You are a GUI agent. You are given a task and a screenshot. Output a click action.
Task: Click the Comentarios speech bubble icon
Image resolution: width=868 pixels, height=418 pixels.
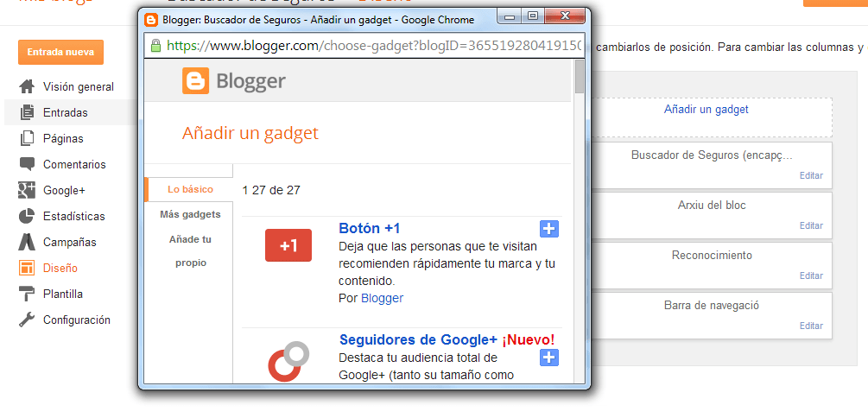pos(27,164)
